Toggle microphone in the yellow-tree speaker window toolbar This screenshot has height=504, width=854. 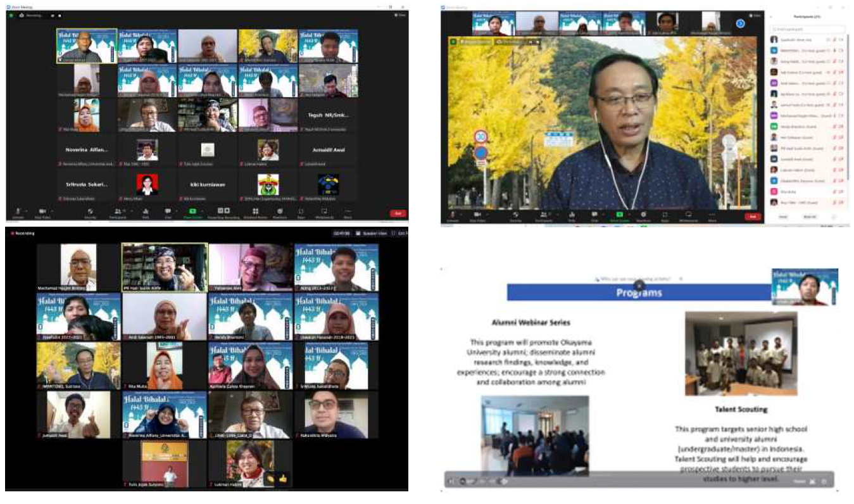453,215
